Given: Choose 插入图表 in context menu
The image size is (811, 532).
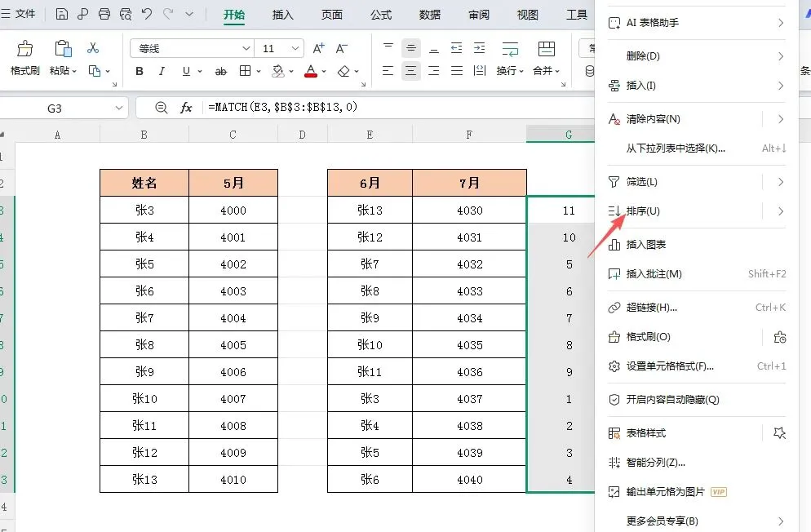Looking at the screenshot, I should tap(696, 245).
